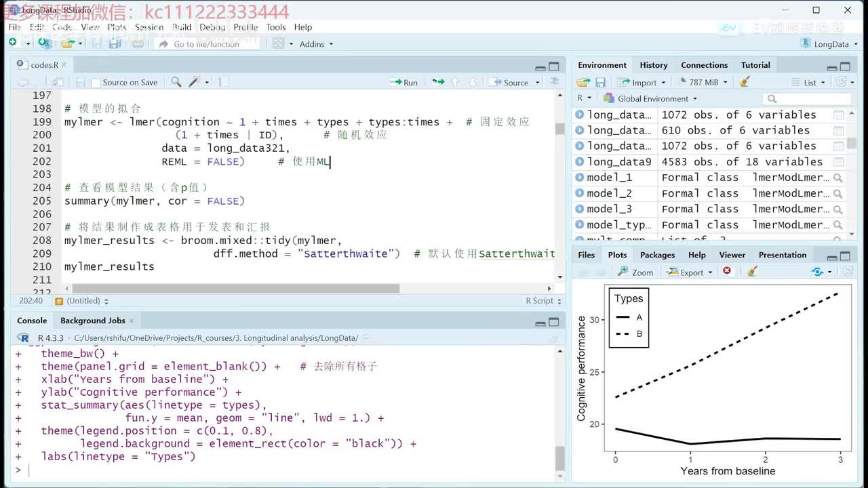This screenshot has height=488, width=868.
Task: Open the Tools menu
Action: pos(275,27)
